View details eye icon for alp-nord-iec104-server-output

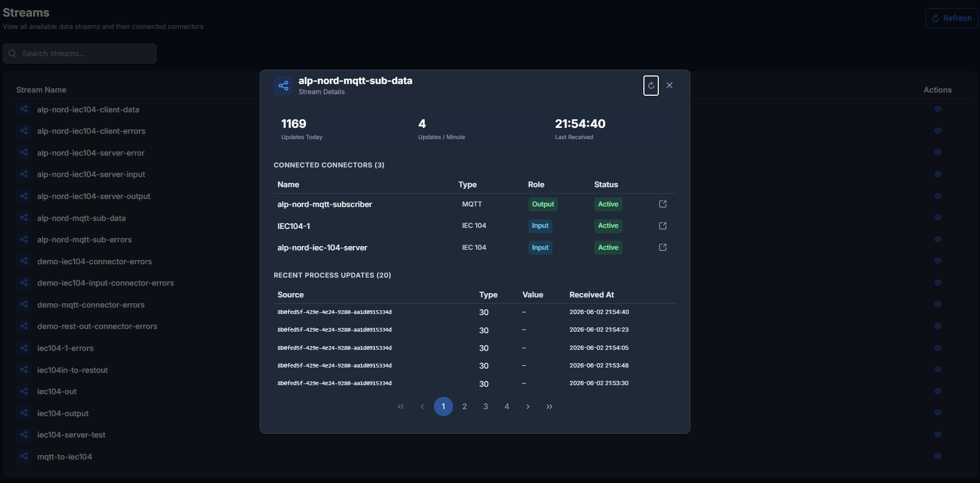(938, 196)
